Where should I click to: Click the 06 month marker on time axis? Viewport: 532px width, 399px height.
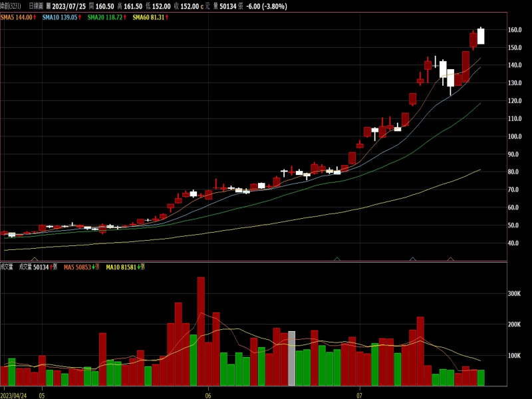tap(208, 392)
